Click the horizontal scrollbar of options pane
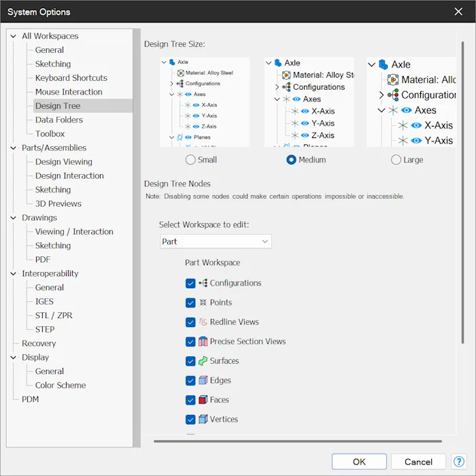 (298, 441)
